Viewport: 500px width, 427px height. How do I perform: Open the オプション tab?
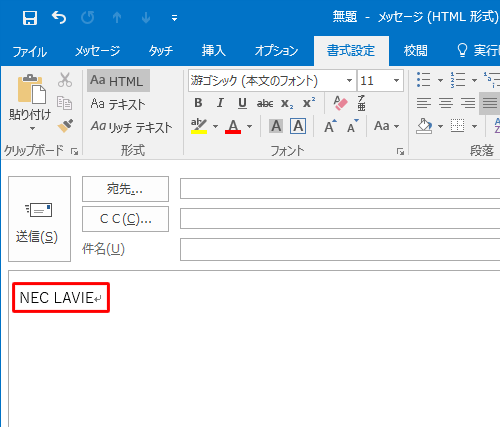click(x=276, y=51)
